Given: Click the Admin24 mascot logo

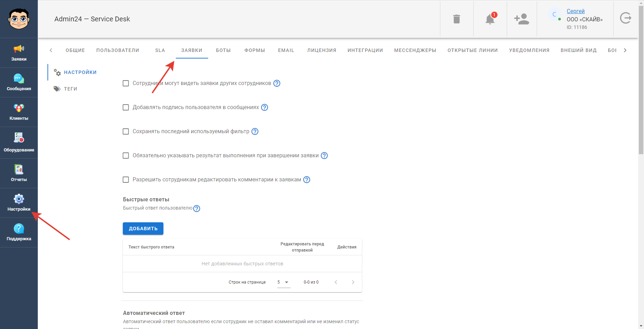Looking at the screenshot, I should [19, 19].
